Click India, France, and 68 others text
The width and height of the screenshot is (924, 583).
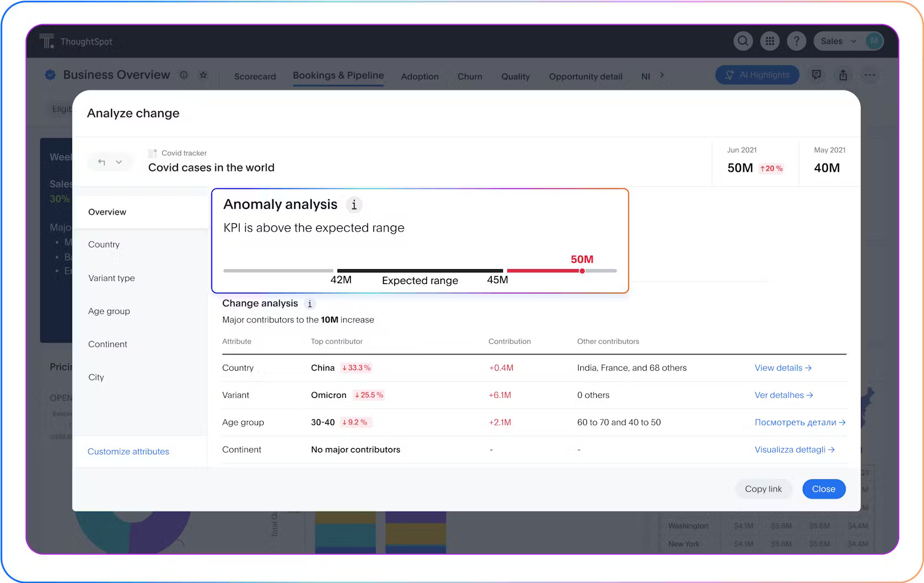click(632, 368)
